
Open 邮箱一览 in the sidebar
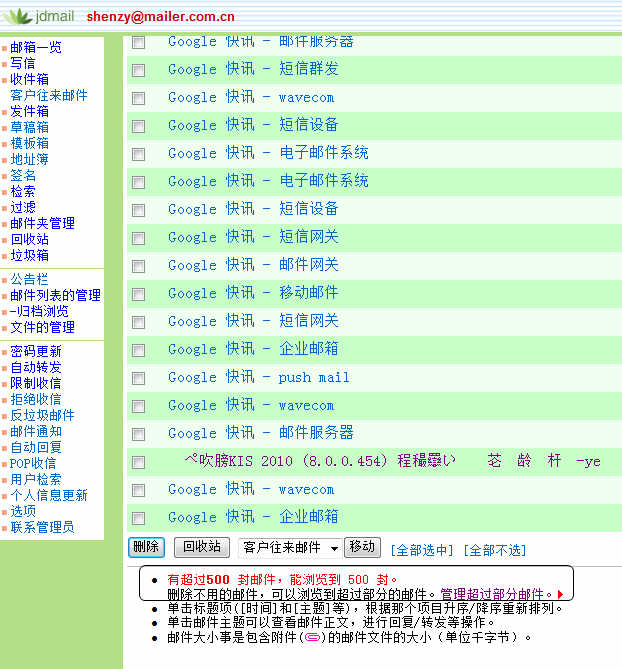coord(36,47)
